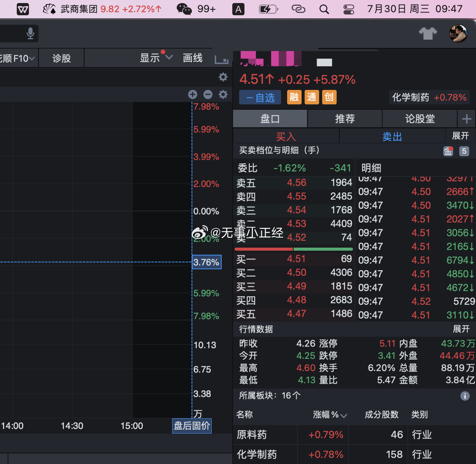Open 化学制药 +0.78% sector link
This screenshot has width=476, height=464.
tap(429, 98)
